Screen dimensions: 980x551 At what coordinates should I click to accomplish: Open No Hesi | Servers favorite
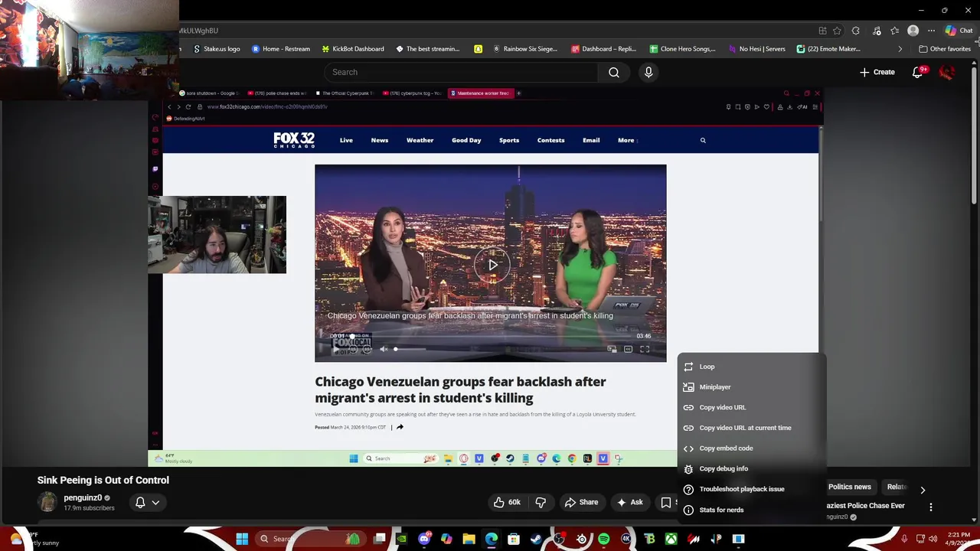756,49
